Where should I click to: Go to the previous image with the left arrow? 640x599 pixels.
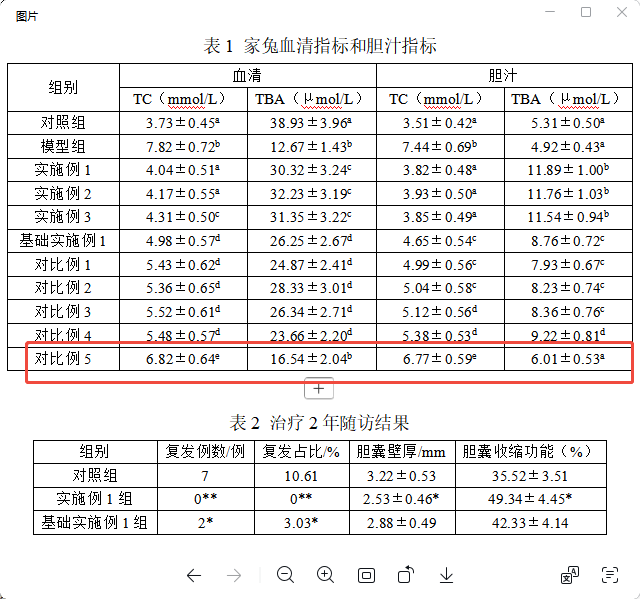point(194,575)
